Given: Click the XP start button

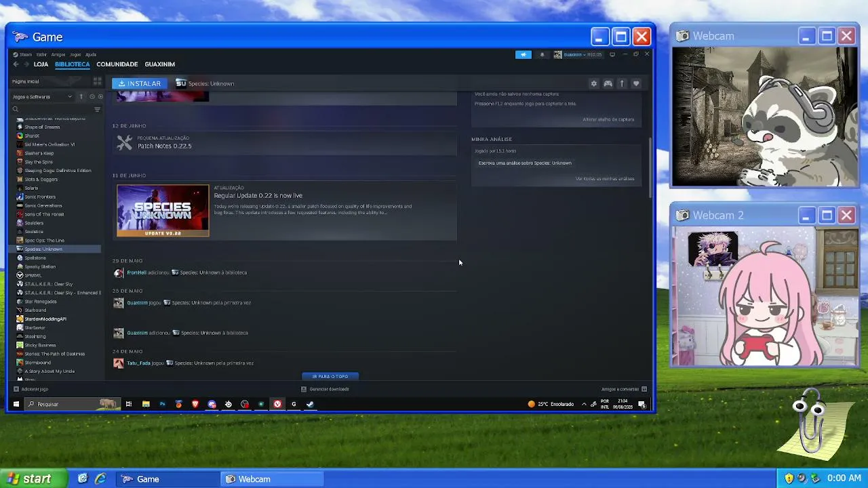Looking at the screenshot, I should (34, 479).
